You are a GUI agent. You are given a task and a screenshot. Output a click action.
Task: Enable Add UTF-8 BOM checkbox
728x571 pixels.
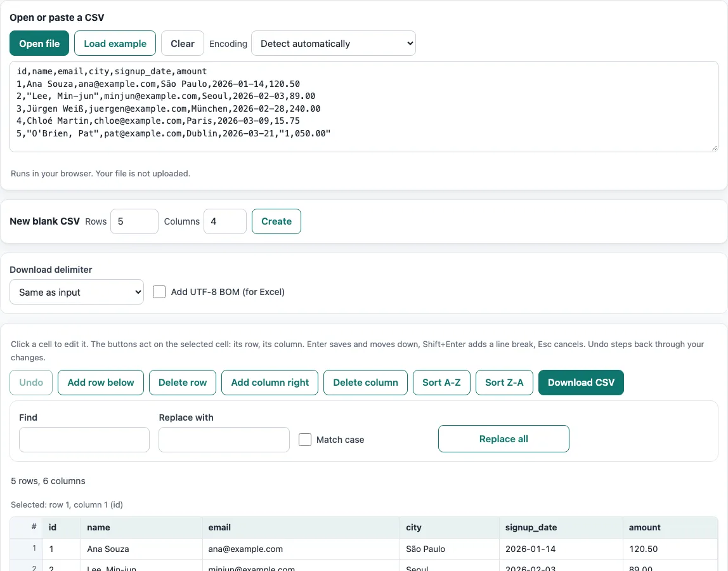(x=159, y=292)
